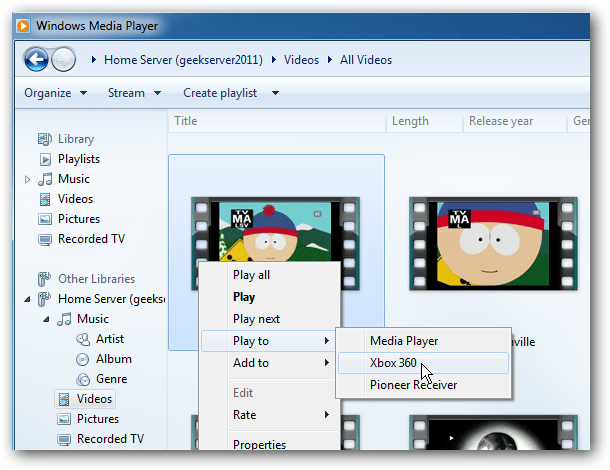Select Recorded TV under Home Server
The width and height of the screenshot is (610, 470).
click(110, 439)
